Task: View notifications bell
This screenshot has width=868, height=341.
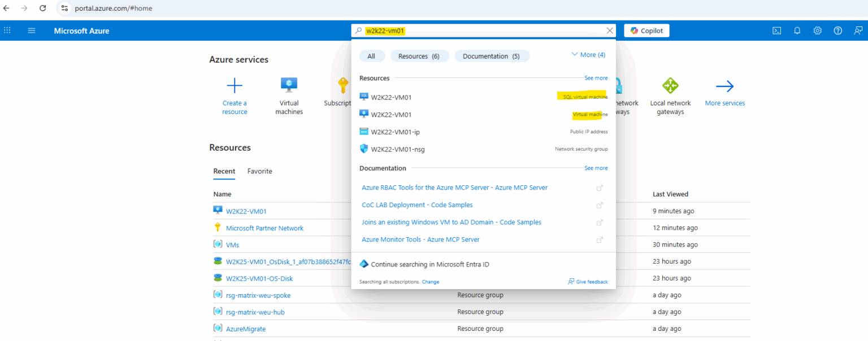Action: [797, 30]
